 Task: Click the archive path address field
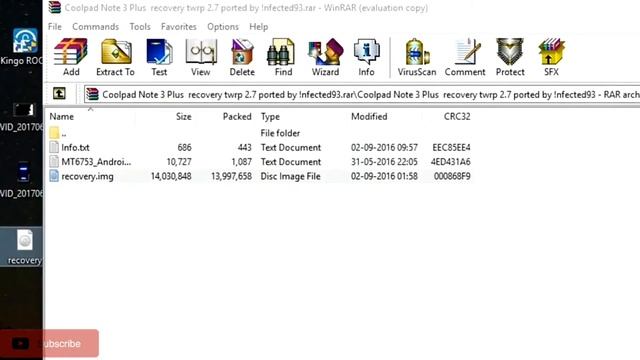[362, 94]
